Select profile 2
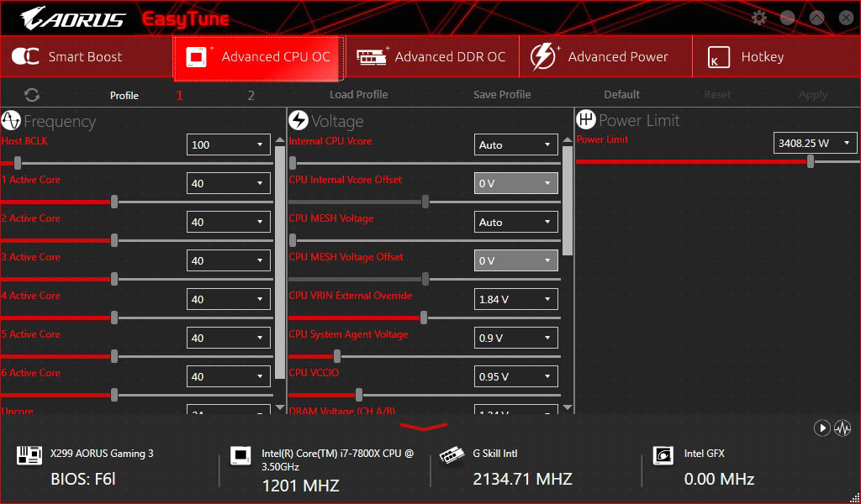The image size is (861, 504). pyautogui.click(x=251, y=96)
